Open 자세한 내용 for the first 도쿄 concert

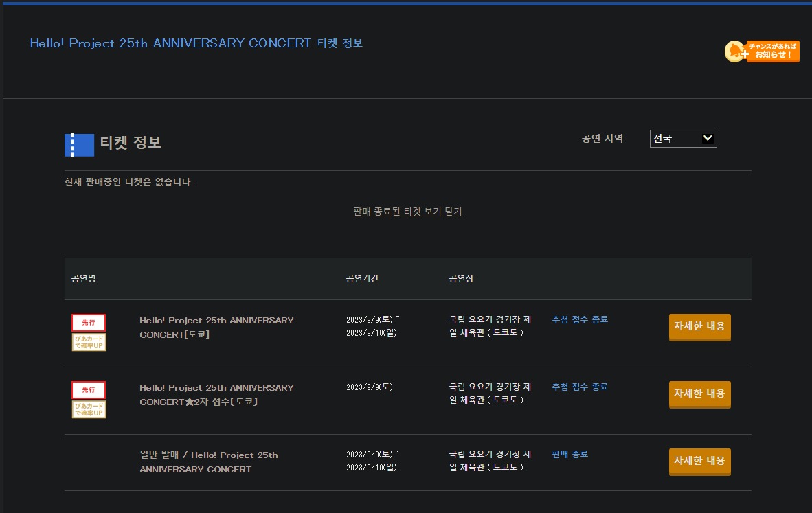pos(699,327)
